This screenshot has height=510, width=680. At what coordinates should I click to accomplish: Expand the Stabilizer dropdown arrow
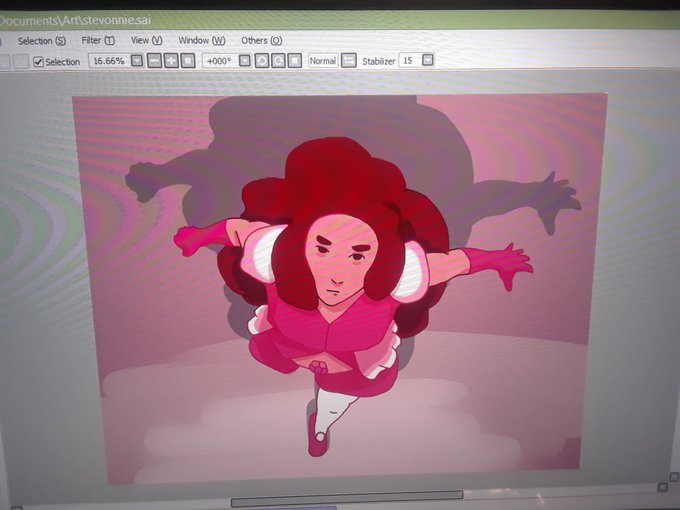tap(428, 60)
